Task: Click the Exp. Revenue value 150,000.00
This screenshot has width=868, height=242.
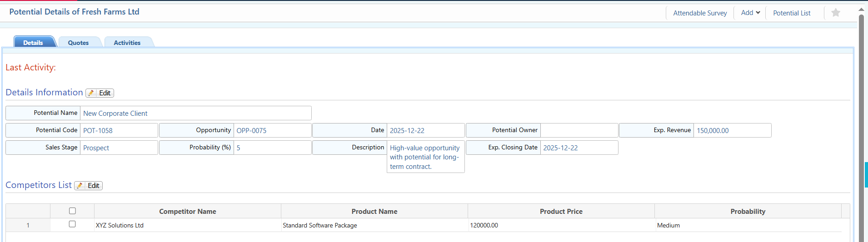Action: pyautogui.click(x=713, y=131)
